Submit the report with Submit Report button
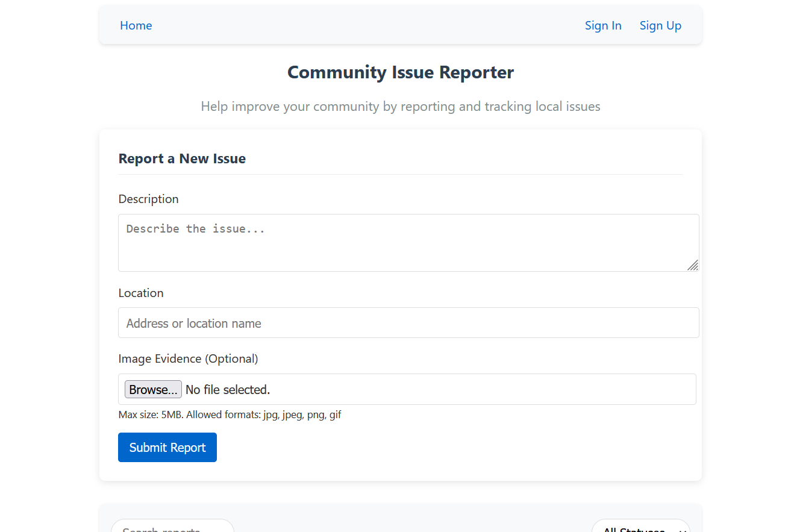791x532 pixels. (x=167, y=447)
